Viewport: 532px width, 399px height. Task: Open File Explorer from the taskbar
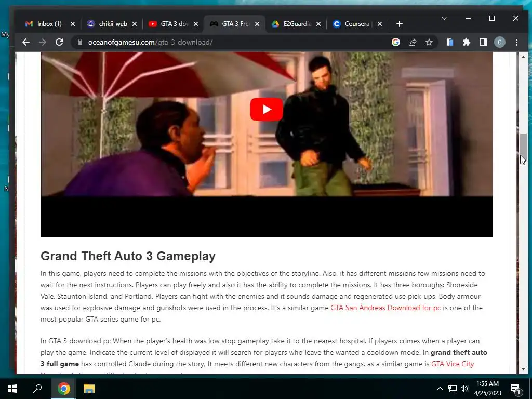[x=89, y=389]
